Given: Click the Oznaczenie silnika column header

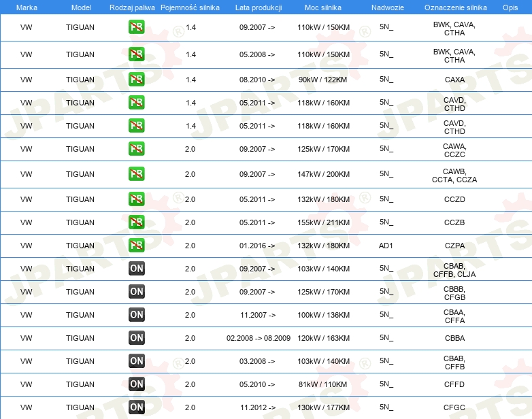Looking at the screenshot, I should point(456,7).
